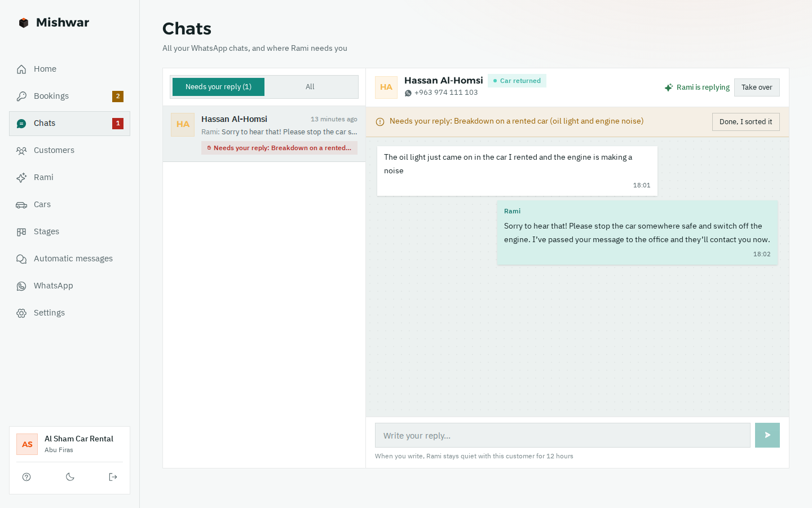The image size is (812, 508).
Task: Switch to the Needs your reply tab
Action: click(218, 87)
